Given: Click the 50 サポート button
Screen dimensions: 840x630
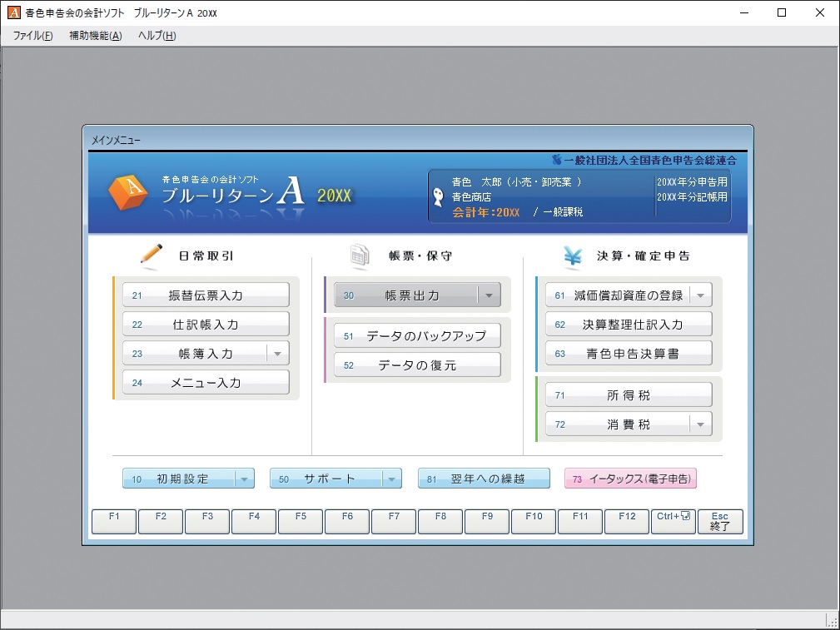Looking at the screenshot, I should [326, 479].
